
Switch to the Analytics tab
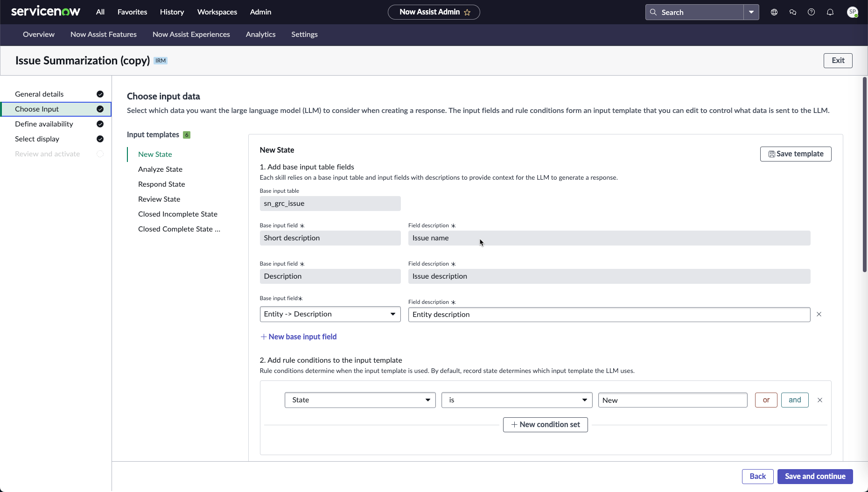tap(260, 35)
